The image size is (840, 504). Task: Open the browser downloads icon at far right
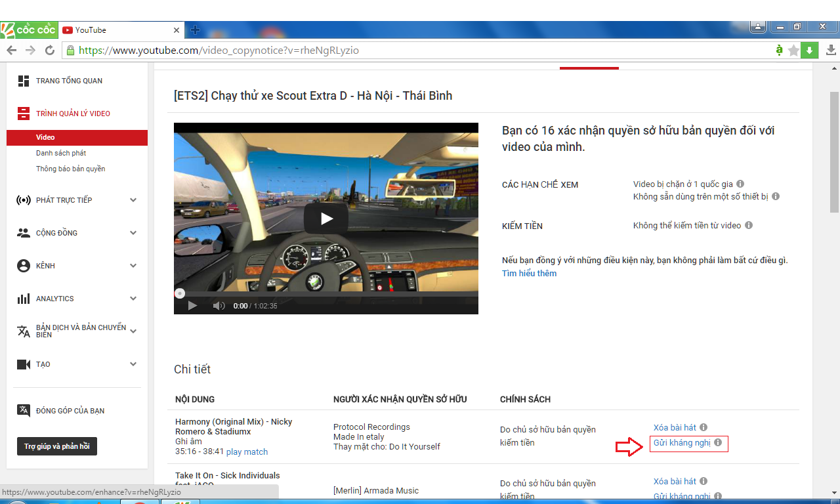(x=831, y=51)
